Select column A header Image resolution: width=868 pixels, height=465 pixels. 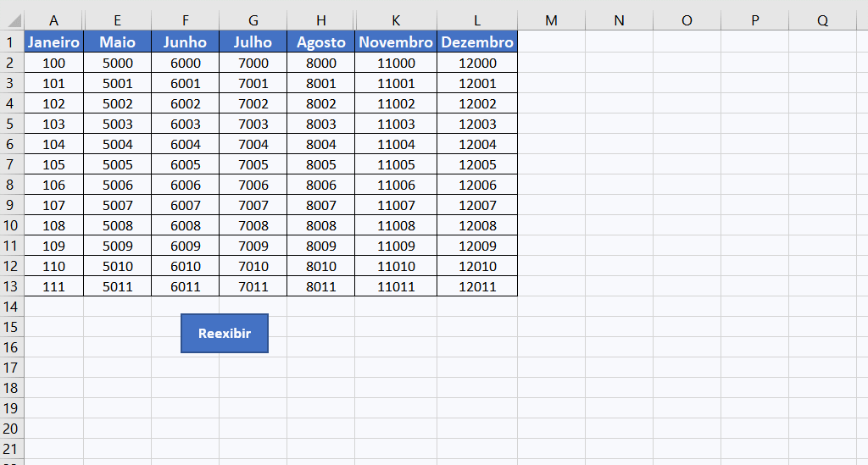[53, 20]
